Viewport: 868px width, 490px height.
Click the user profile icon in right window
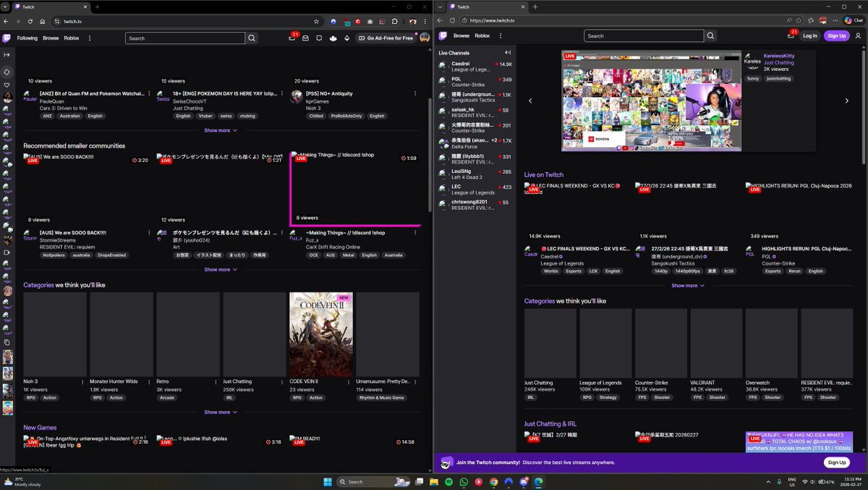pyautogui.click(x=858, y=35)
